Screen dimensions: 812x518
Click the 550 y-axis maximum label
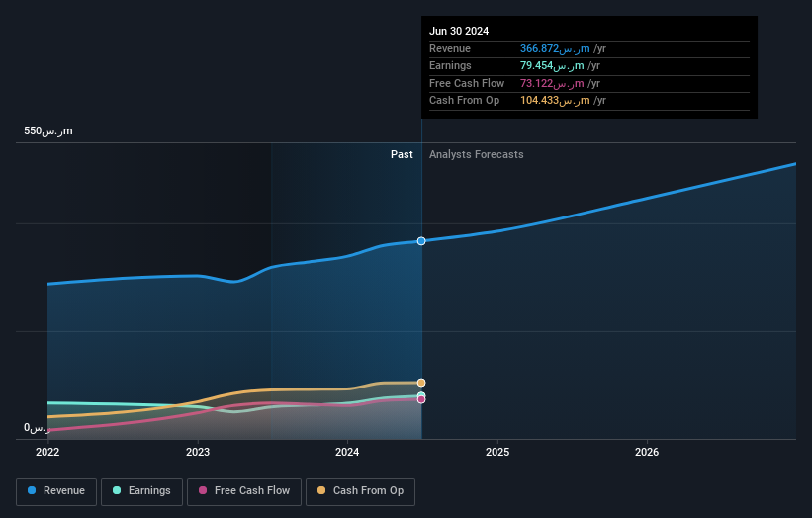pos(48,130)
